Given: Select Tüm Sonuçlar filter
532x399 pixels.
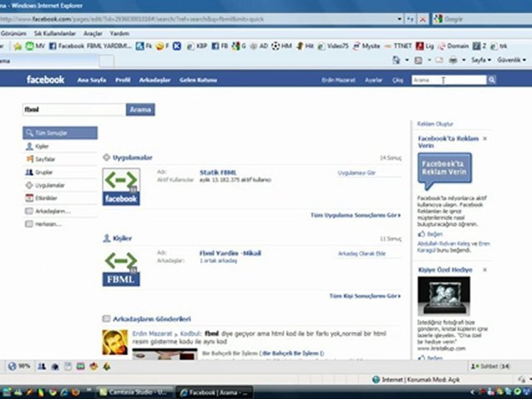Looking at the screenshot, I should point(60,133).
